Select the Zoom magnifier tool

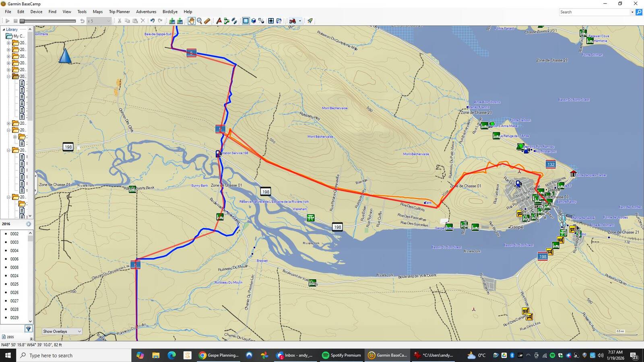click(x=199, y=21)
